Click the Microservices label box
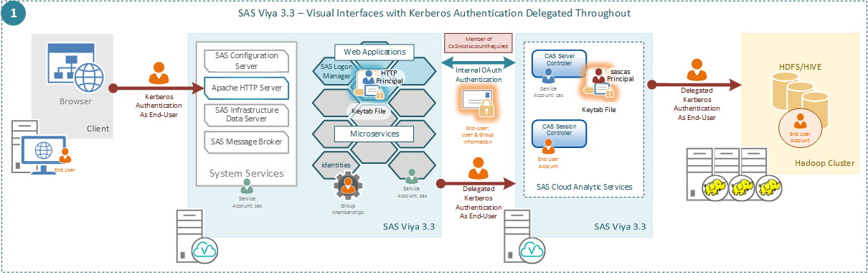The height and width of the screenshot is (273, 868). 374,134
